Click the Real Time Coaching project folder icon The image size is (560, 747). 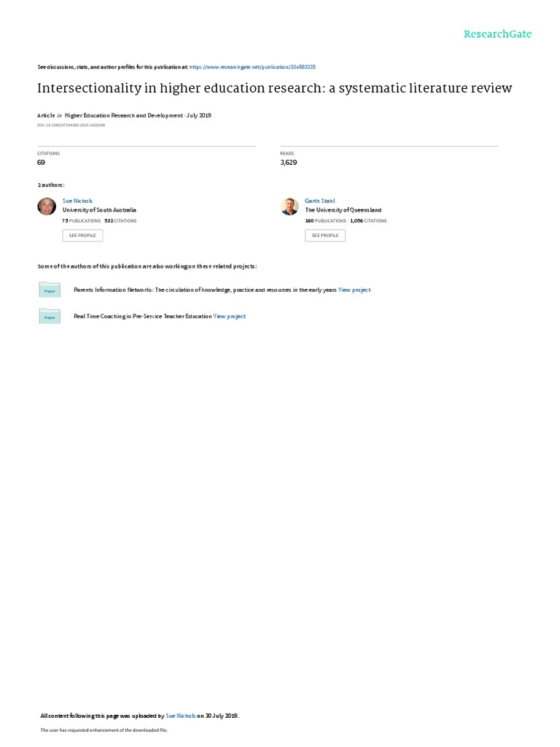[x=50, y=317]
